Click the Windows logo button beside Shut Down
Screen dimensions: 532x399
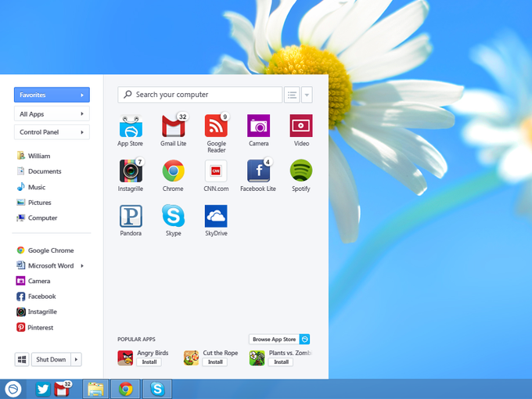(x=22, y=359)
